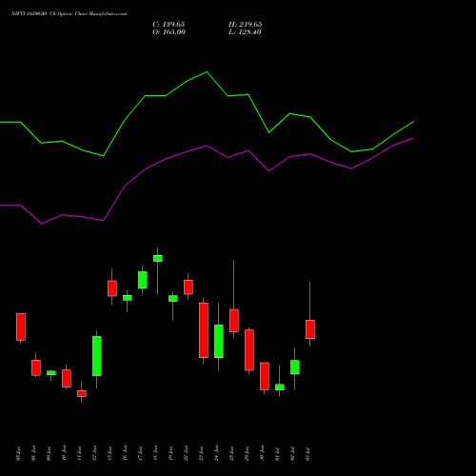This screenshot has height=476, width=476.
Task: Click the highest green candle above 18 Jun
Action: point(158,258)
